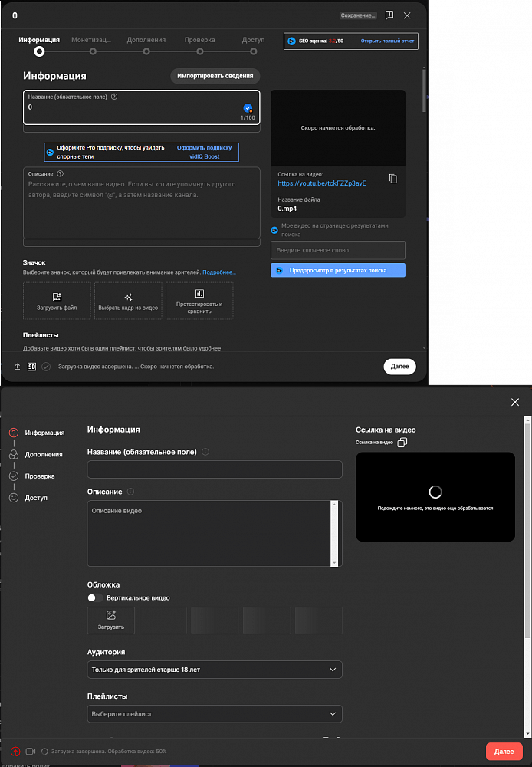Click the Загрузить cover upload tile

111,621
